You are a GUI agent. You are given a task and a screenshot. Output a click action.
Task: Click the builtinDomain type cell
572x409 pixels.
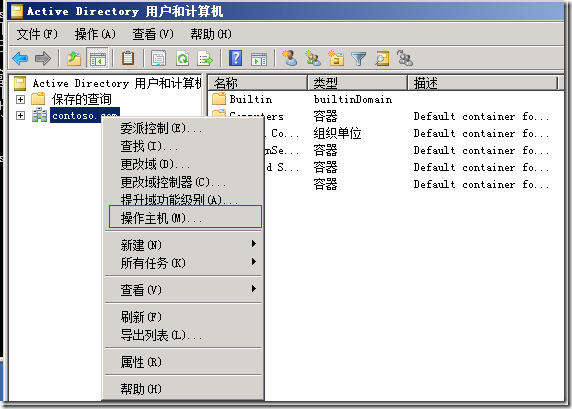[353, 99]
